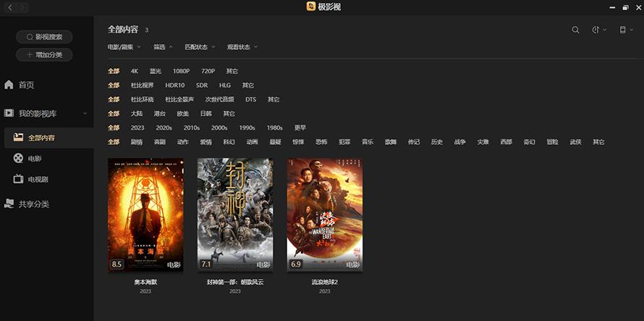The width and height of the screenshot is (644, 321).
Task: Filter genre by 战争
Action: [x=459, y=142]
